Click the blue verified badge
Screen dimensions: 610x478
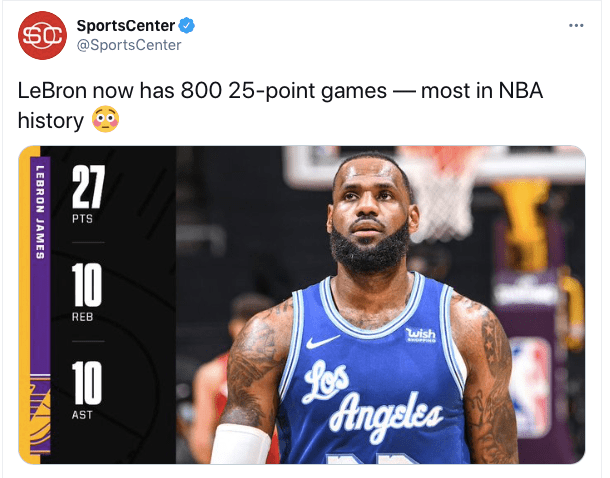coord(187,26)
